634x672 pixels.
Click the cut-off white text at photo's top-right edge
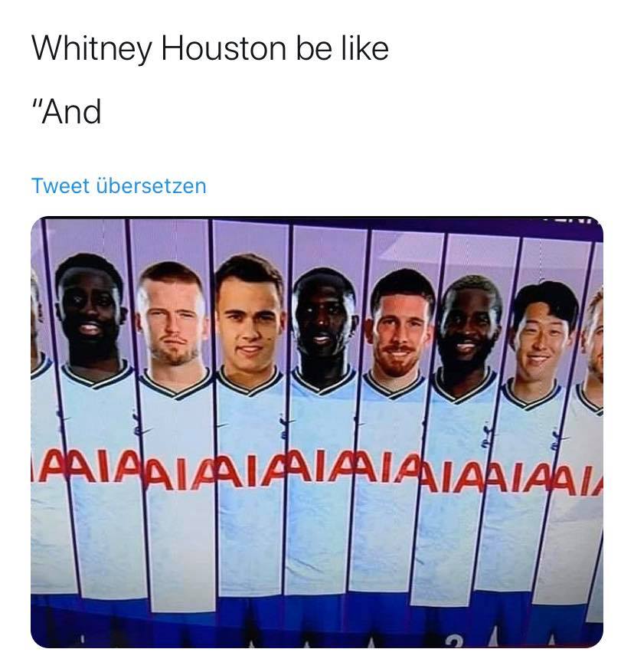572,220
